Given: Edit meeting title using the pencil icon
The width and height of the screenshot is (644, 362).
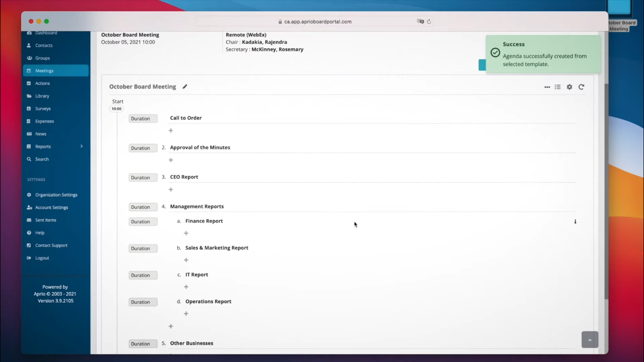Looking at the screenshot, I should point(184,87).
